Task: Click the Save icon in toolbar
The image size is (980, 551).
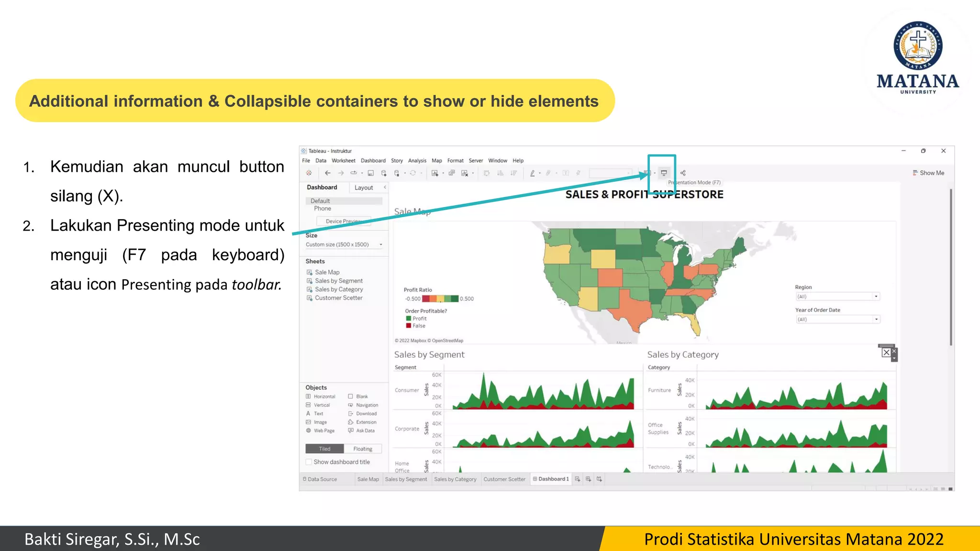Action: (x=370, y=173)
